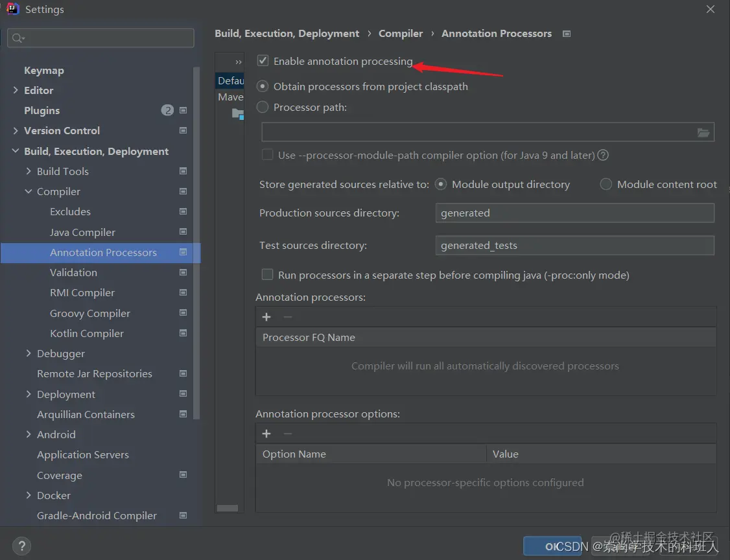Click the search magnifier icon in settings
This screenshot has height=560, width=730.
coord(18,38)
